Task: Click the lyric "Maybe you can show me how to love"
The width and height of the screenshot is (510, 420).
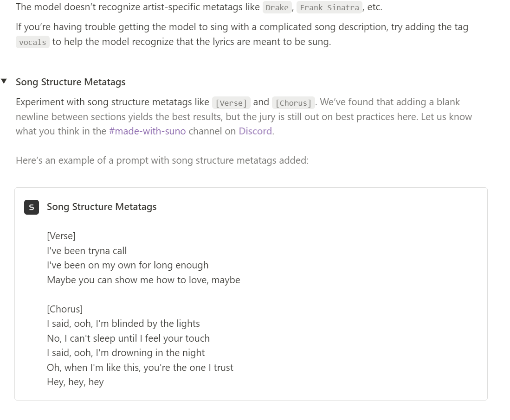Action: (128, 280)
